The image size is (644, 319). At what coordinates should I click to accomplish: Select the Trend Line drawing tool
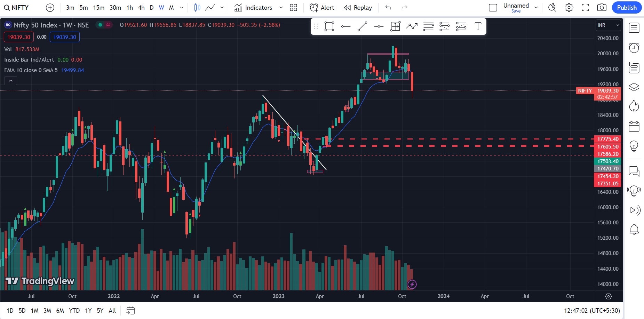(362, 26)
